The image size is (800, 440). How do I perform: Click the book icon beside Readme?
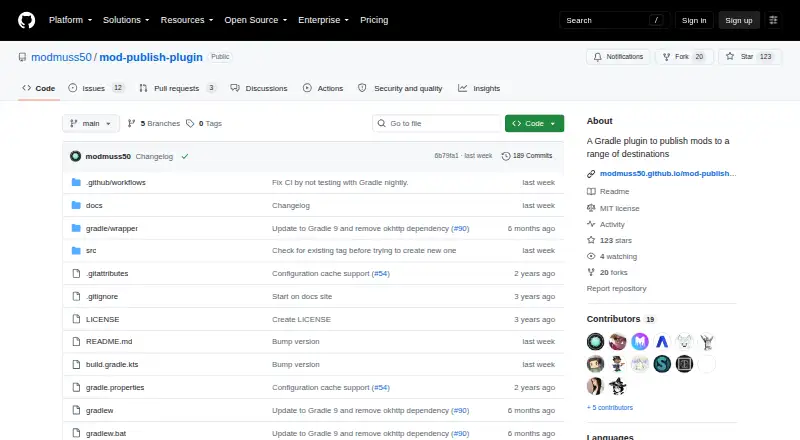tap(591, 191)
